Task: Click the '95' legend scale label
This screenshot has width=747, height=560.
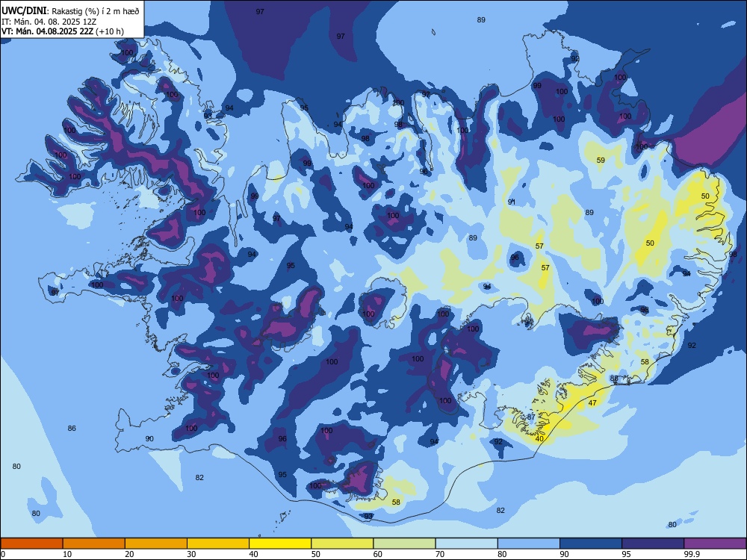Action: pos(627,554)
